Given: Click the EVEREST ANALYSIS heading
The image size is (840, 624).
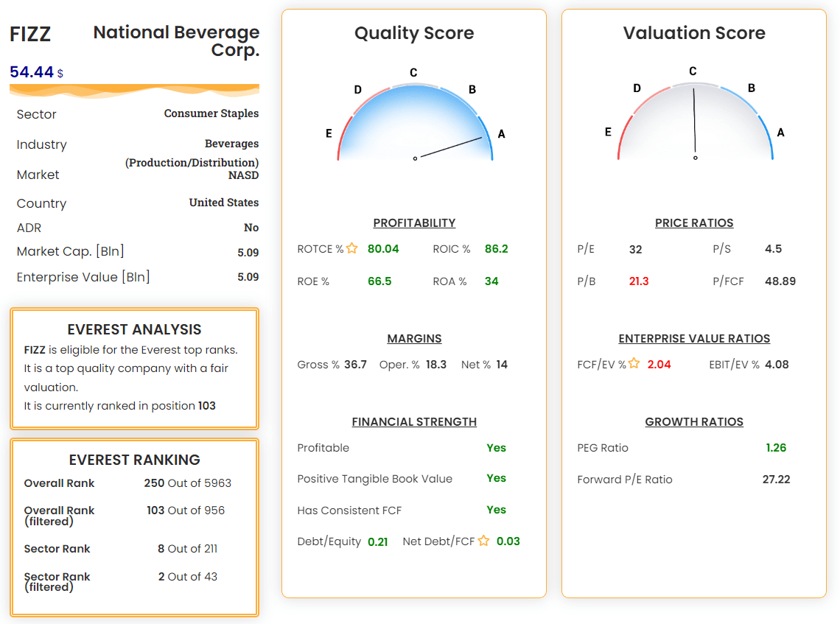Looking at the screenshot, I should [x=134, y=329].
